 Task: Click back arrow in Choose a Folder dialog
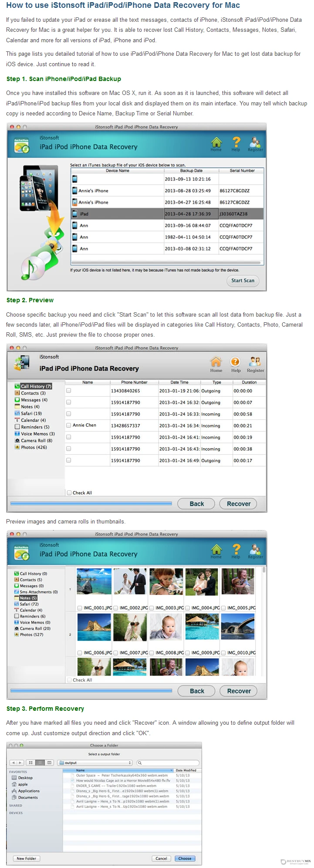click(x=14, y=763)
